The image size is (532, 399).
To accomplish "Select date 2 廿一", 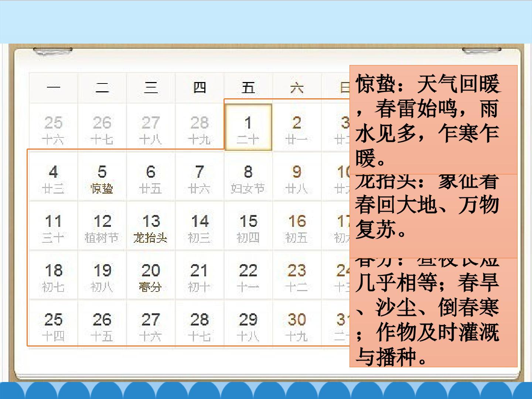I will 297,127.
